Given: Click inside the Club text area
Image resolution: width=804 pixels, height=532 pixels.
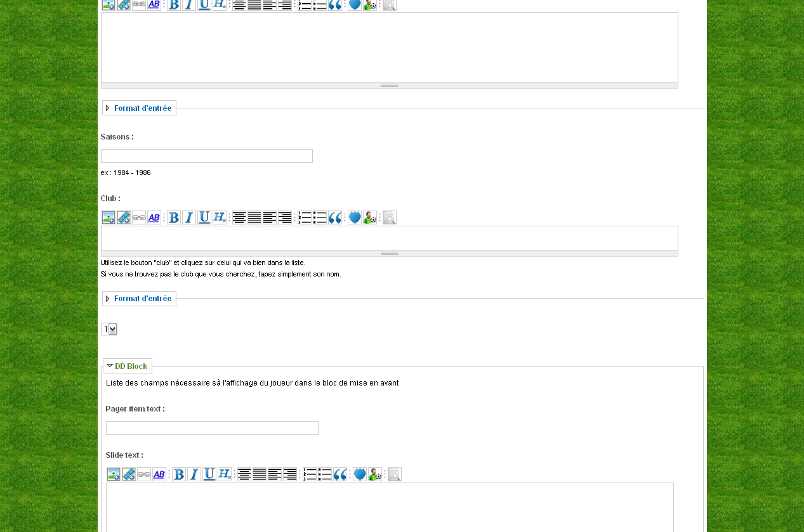Looking at the screenshot, I should point(390,238).
